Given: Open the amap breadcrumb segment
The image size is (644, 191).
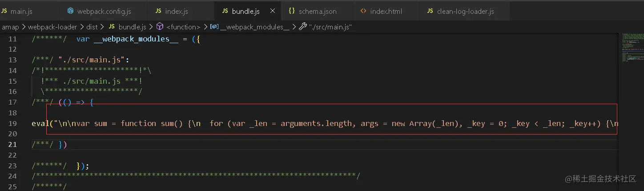Looking at the screenshot, I should click(x=11, y=27).
